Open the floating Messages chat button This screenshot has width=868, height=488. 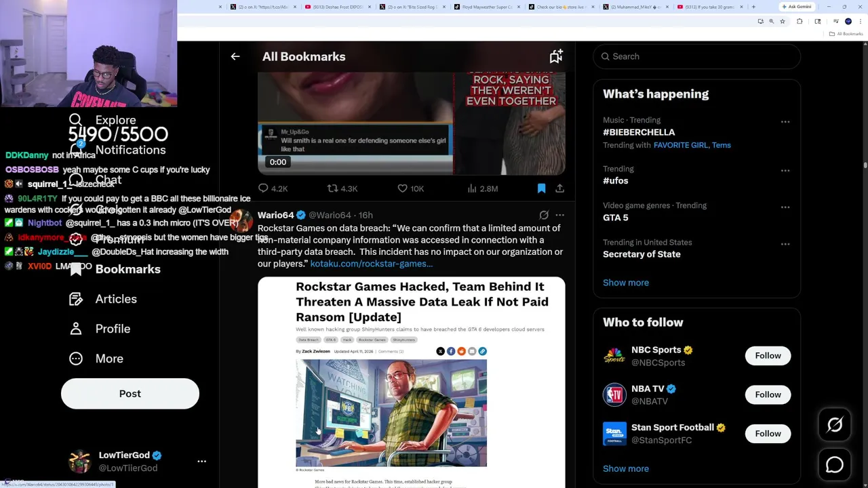(835, 465)
